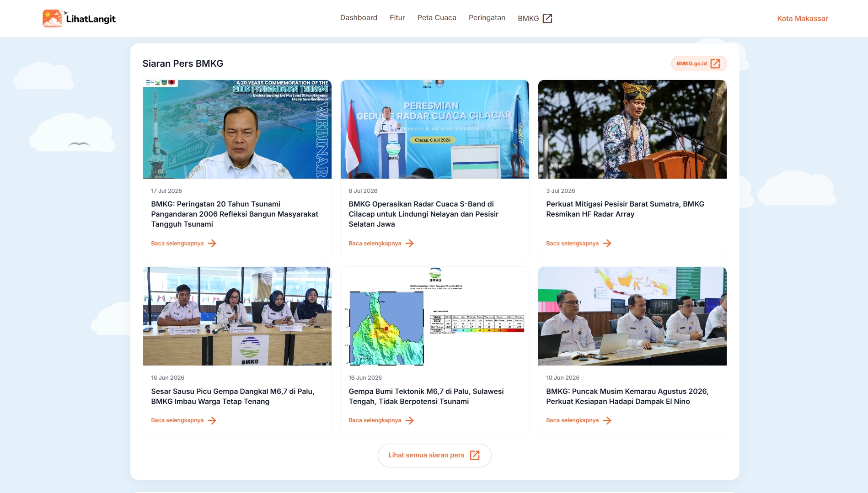This screenshot has width=868, height=493.
Task: Click headline Sesar Sausu Picu Gempa Dangkal
Action: click(233, 396)
